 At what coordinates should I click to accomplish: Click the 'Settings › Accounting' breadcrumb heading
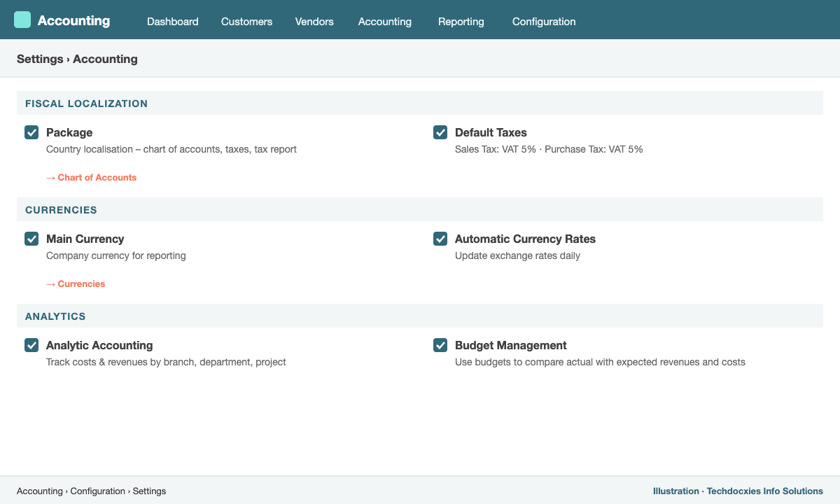coord(77,59)
